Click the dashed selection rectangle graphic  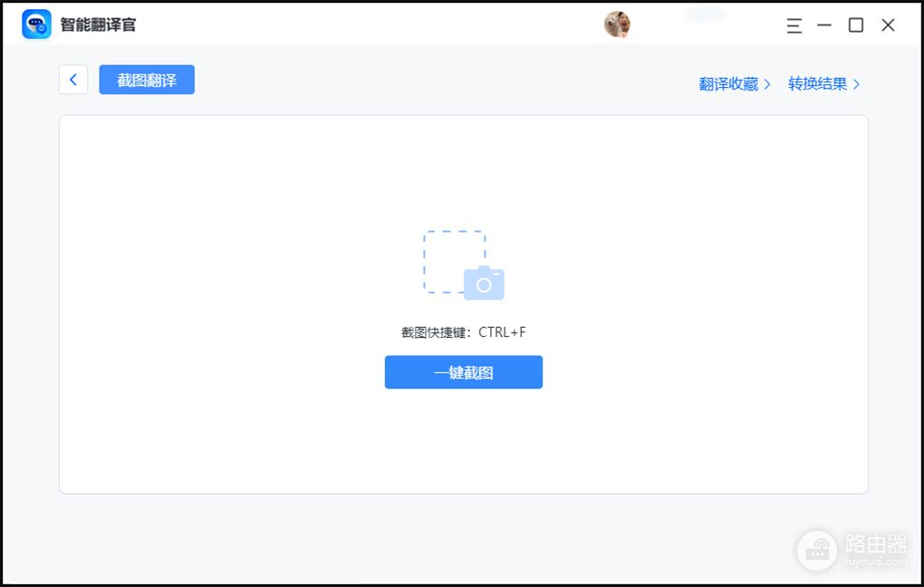point(454,261)
